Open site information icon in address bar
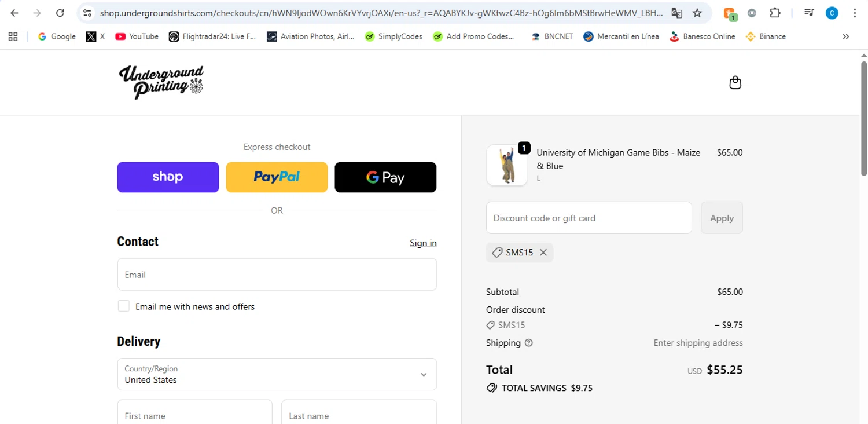The image size is (868, 424). (87, 13)
